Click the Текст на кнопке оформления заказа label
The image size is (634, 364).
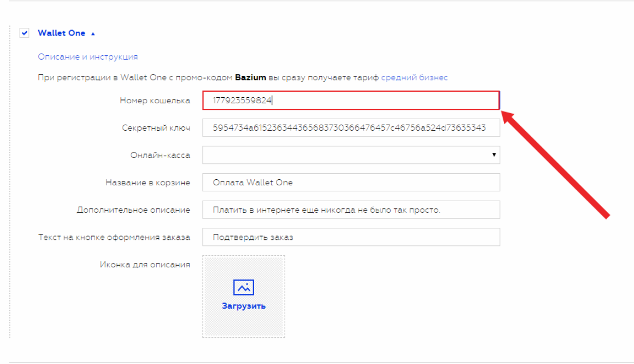[114, 237]
